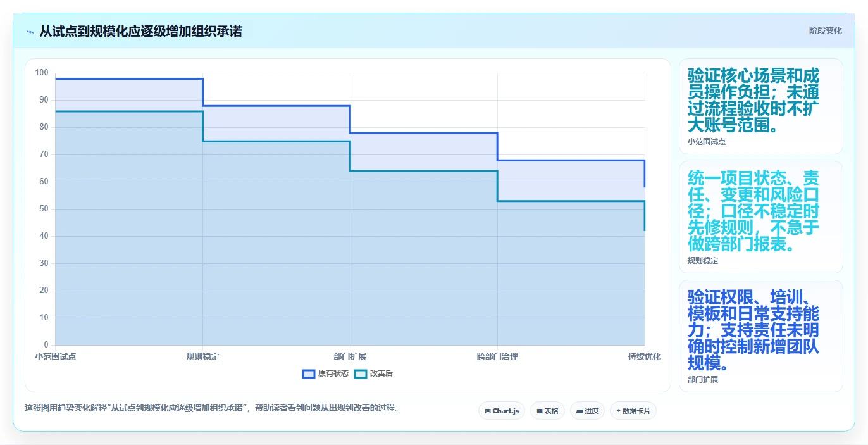Click the lightning icon beside the title
The height and width of the screenshot is (445, 868).
pos(30,32)
